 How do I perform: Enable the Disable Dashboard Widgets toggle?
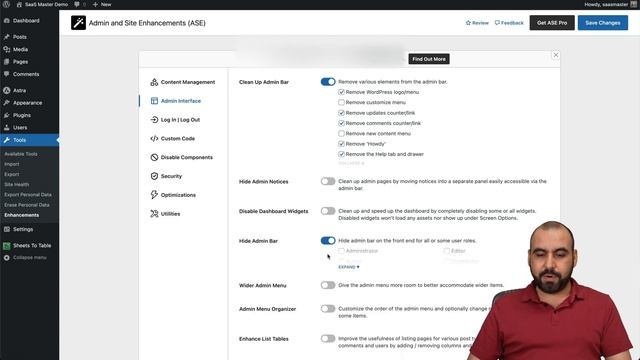pos(328,211)
